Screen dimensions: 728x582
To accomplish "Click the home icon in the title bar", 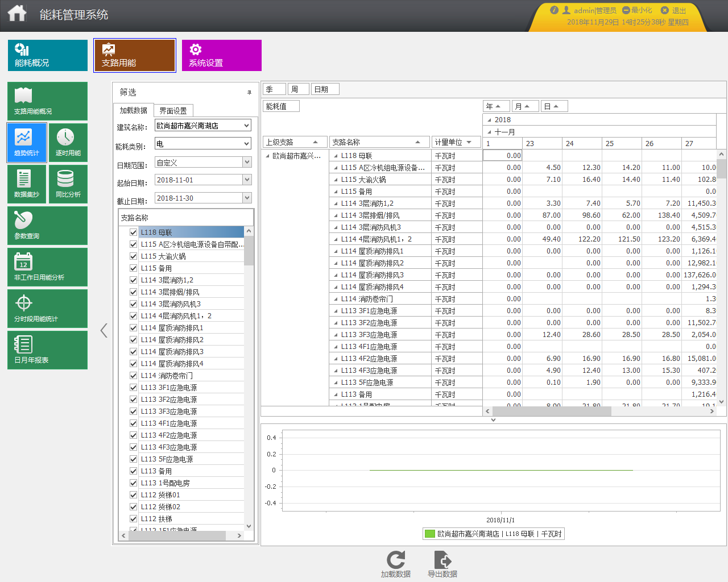I will 17,14.
